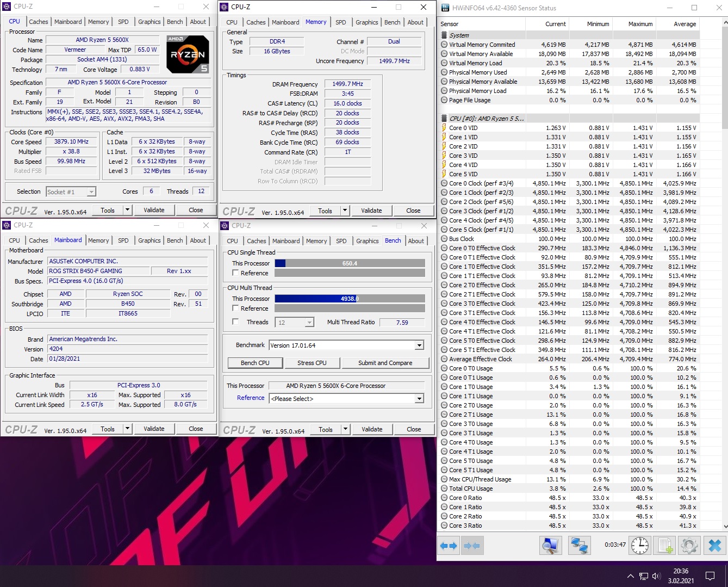728x587 pixels.
Task: Open the Socket #1 Selection dropdown
Action: (x=71, y=191)
